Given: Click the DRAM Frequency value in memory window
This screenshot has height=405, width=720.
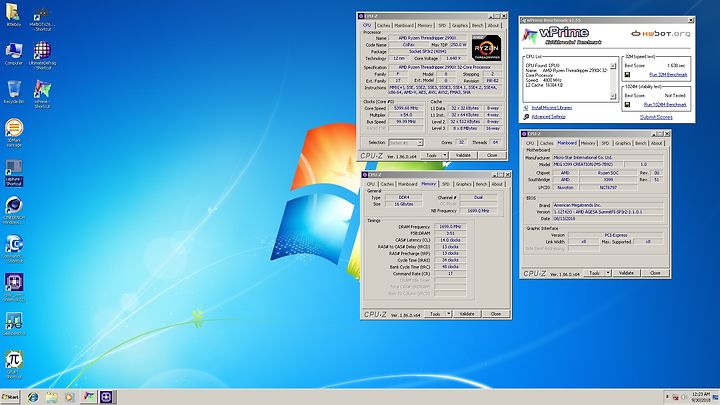Looking at the screenshot, I should (x=450, y=226).
